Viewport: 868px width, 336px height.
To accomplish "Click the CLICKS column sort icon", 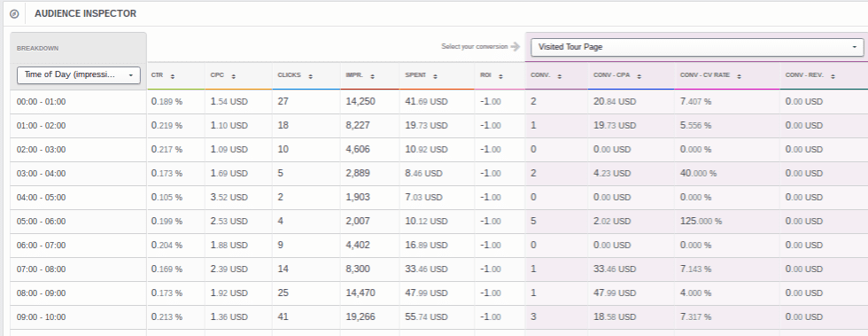I will click(310, 76).
